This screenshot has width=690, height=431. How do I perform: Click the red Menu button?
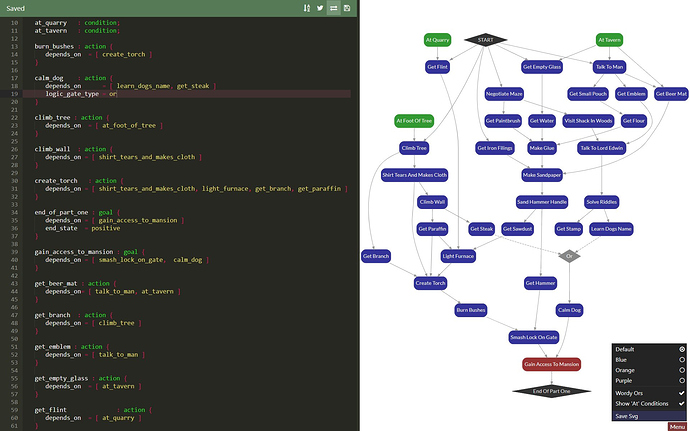(x=677, y=427)
